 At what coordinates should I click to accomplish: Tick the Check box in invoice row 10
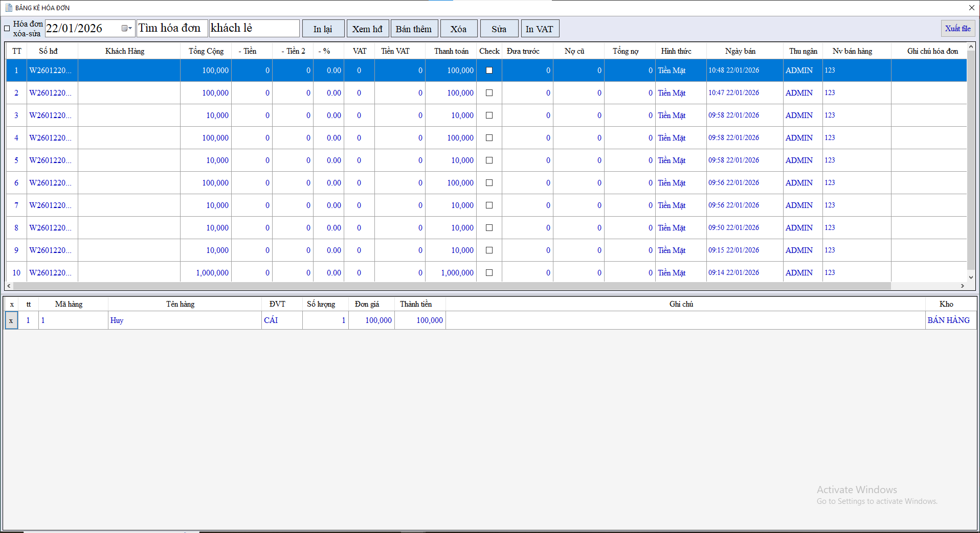(x=489, y=273)
